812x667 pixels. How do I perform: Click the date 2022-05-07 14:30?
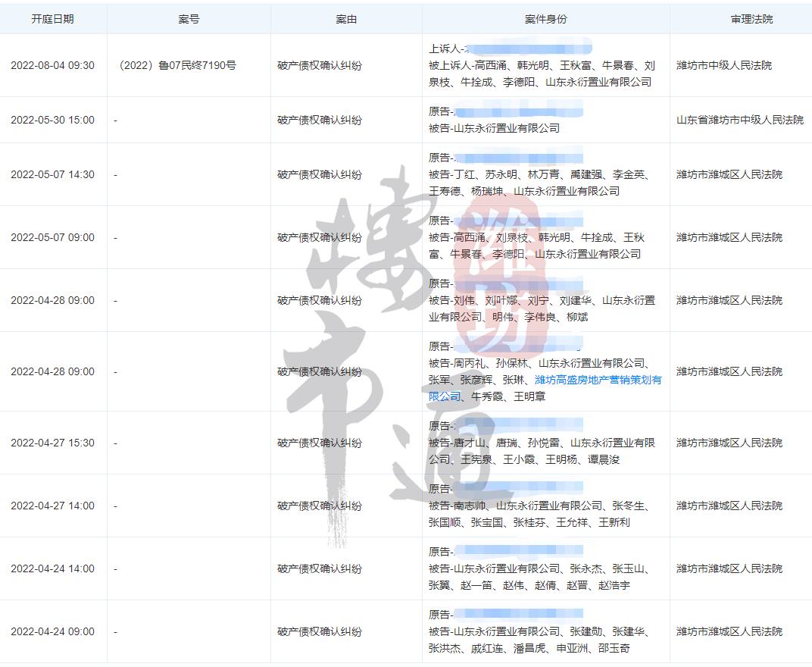[x=52, y=174]
